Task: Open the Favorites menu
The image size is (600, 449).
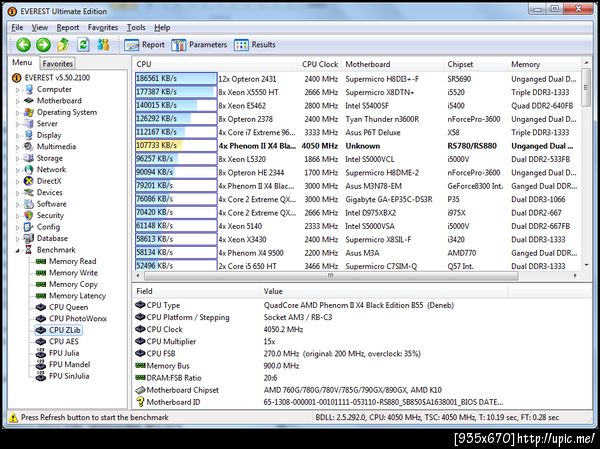Action: pos(103,28)
